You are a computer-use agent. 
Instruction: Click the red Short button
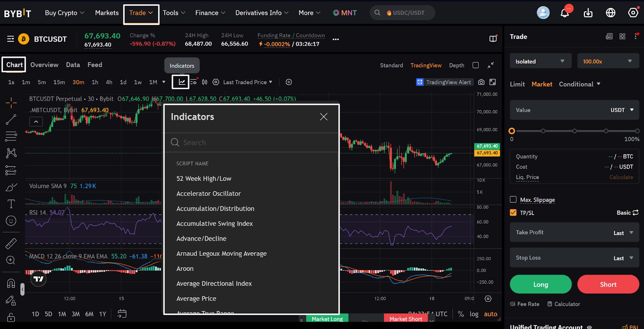608,284
